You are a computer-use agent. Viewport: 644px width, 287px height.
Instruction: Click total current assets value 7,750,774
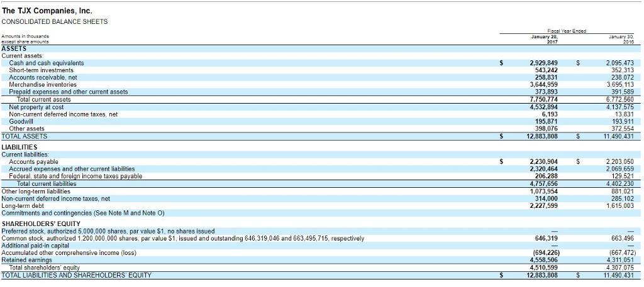544,100
